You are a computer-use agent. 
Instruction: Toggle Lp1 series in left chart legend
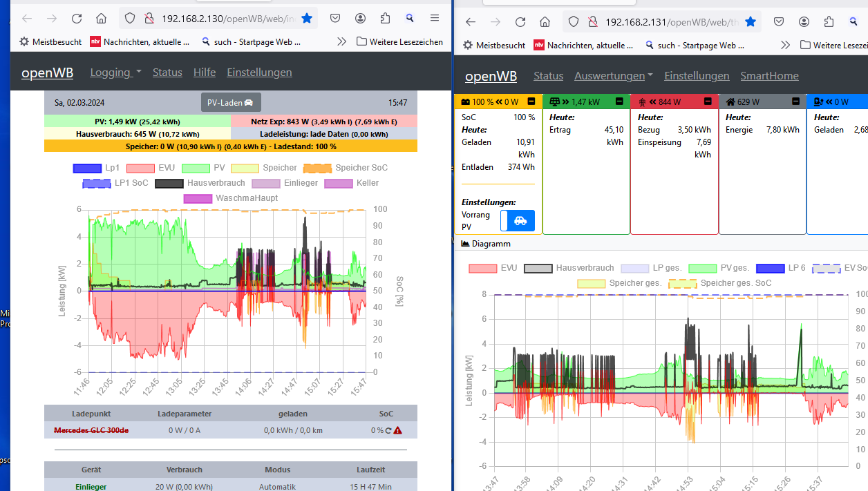(x=96, y=168)
